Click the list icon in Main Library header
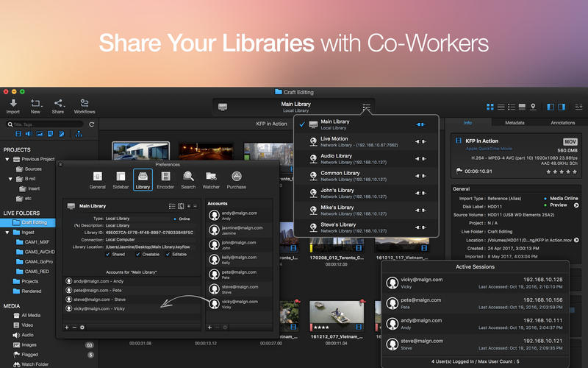This screenshot has width=588, height=368. [x=172, y=206]
